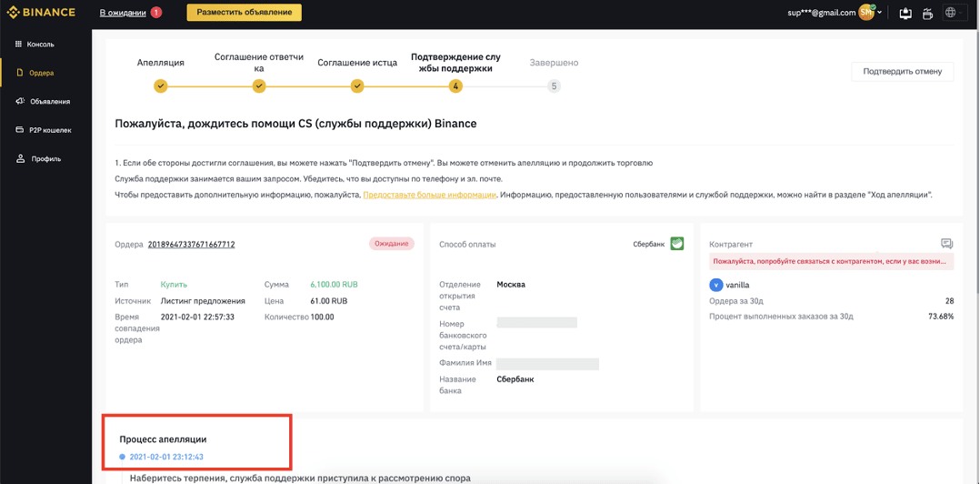This screenshot has width=980, height=484.
Task: Click the Соглашение истца step checkmark
Action: tap(357, 86)
